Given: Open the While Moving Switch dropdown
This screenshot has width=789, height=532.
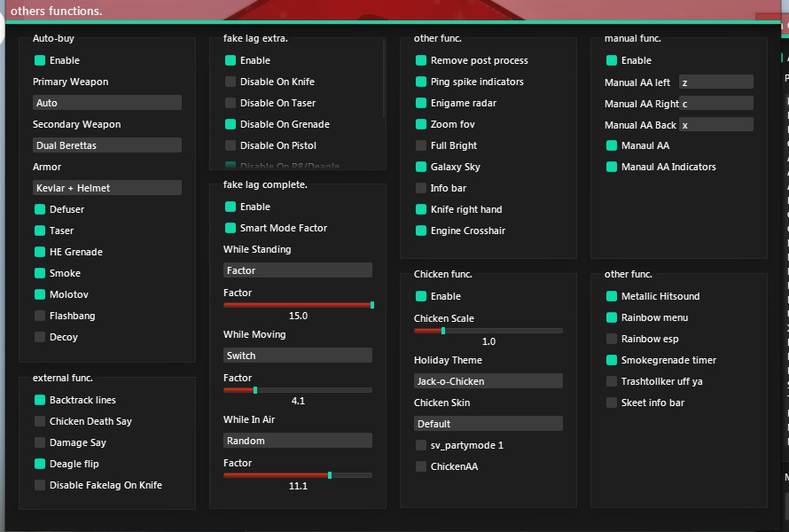Looking at the screenshot, I should point(298,356).
